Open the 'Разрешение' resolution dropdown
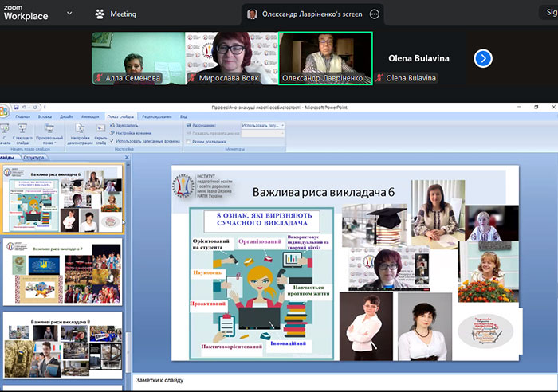 tap(262, 125)
